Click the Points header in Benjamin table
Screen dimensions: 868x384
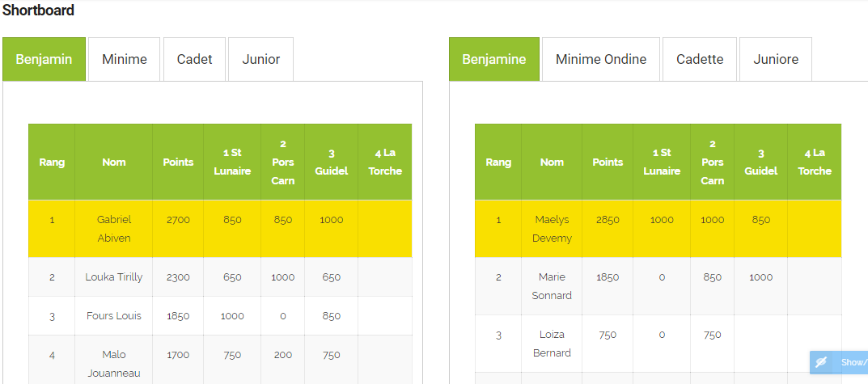178,162
